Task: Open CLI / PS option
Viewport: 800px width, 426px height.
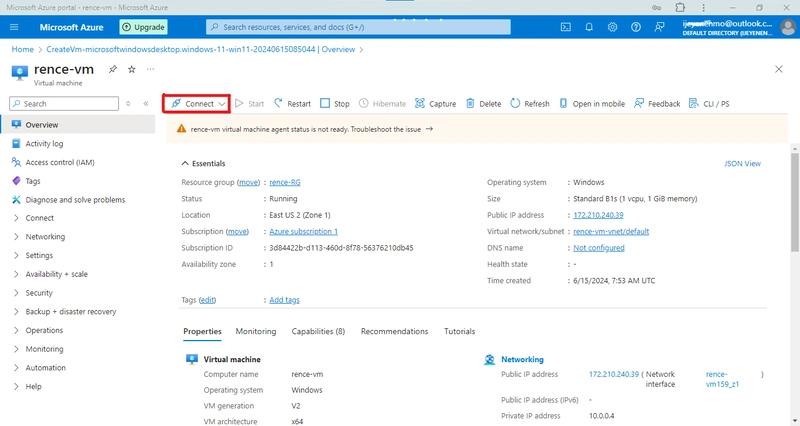Action: (x=709, y=104)
